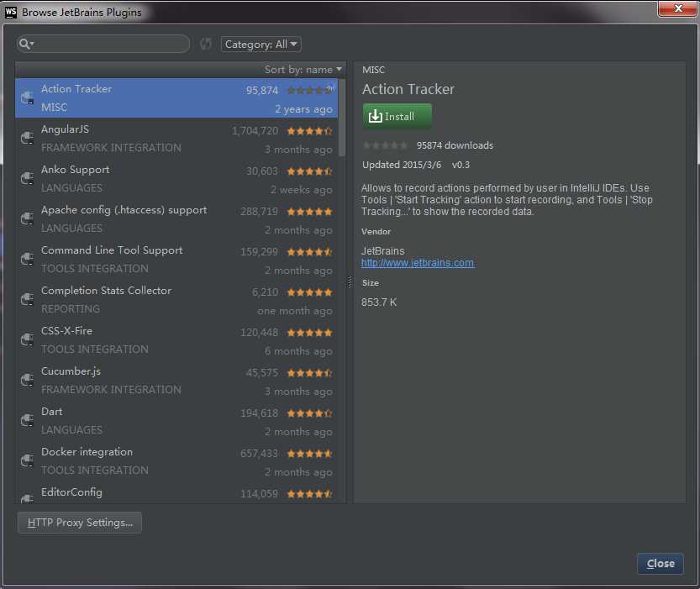Screen dimensions: 700x589
Task: Click the star rating of Cucumber.js
Action: [x=309, y=373]
